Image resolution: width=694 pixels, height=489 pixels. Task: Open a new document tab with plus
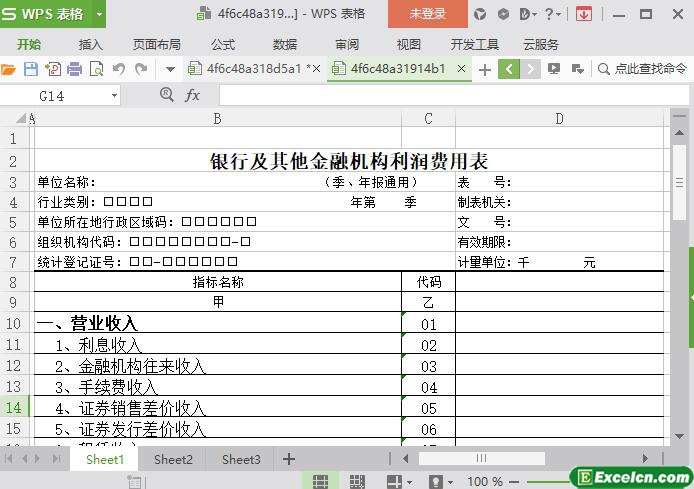point(485,69)
